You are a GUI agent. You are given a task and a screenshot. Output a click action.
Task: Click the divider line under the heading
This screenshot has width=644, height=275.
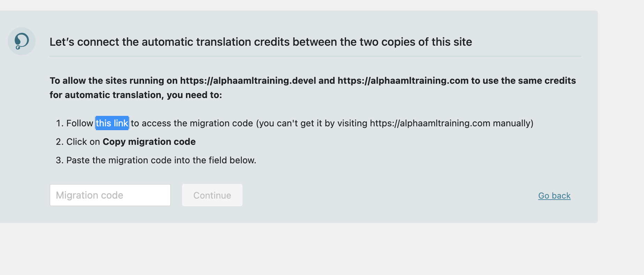pos(315,56)
